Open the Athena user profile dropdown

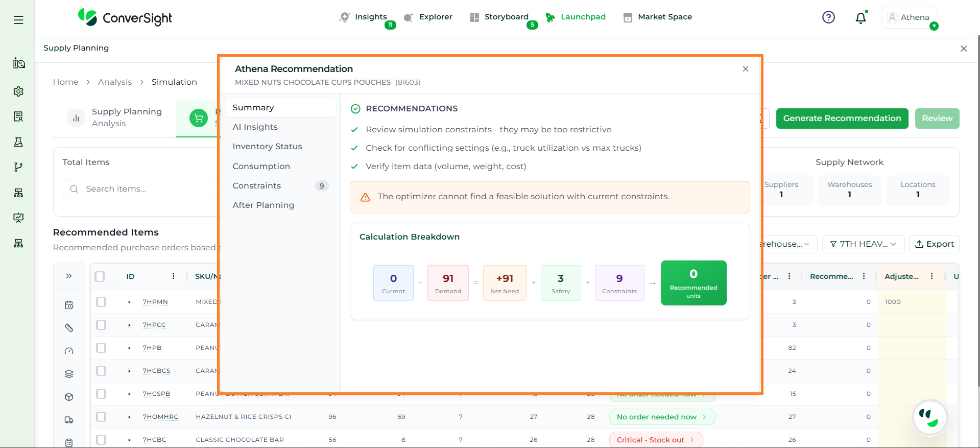909,17
